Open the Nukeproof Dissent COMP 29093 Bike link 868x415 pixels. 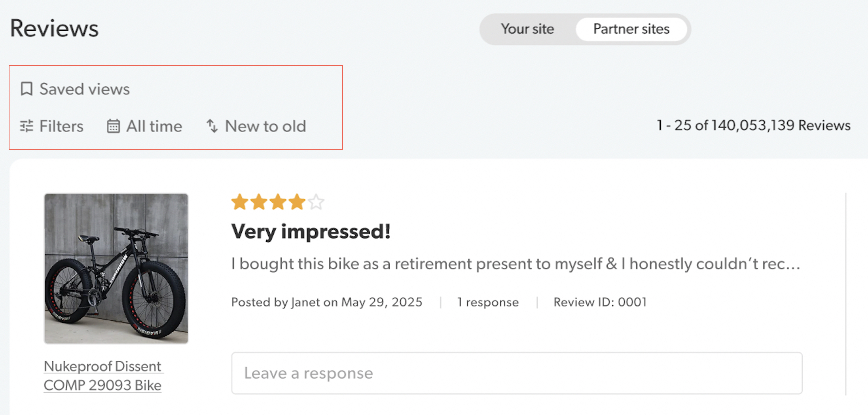[x=103, y=375]
